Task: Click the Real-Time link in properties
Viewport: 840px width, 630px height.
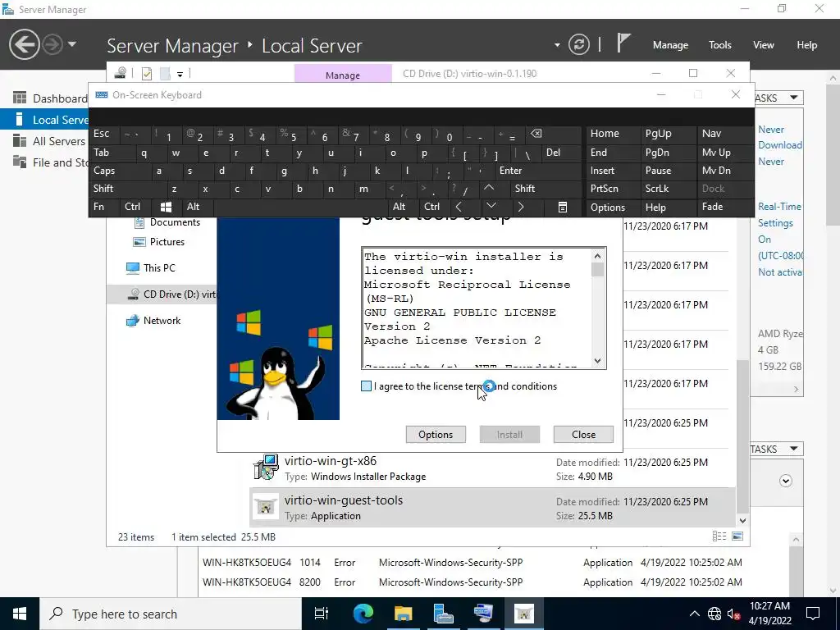Action: 779,207
